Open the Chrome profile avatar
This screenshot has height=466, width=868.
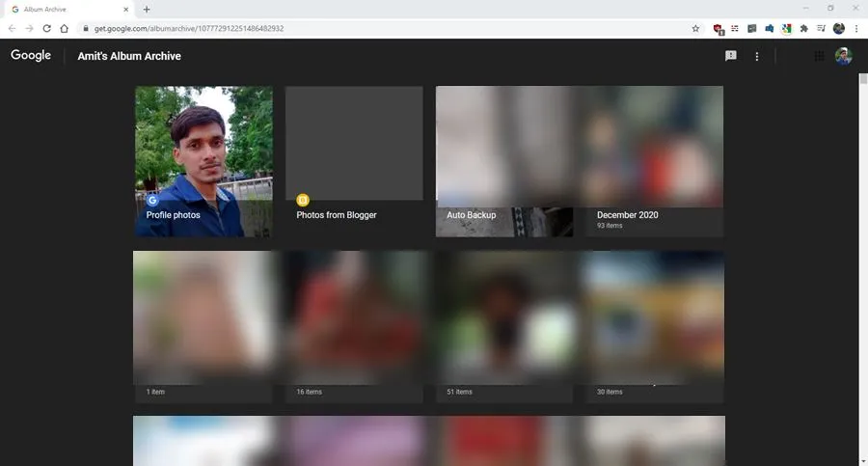click(x=839, y=28)
